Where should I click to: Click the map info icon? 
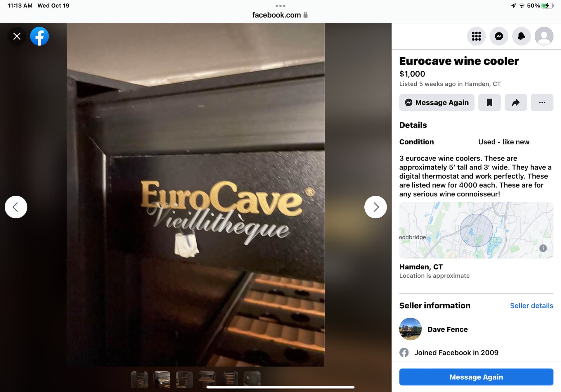coord(543,248)
